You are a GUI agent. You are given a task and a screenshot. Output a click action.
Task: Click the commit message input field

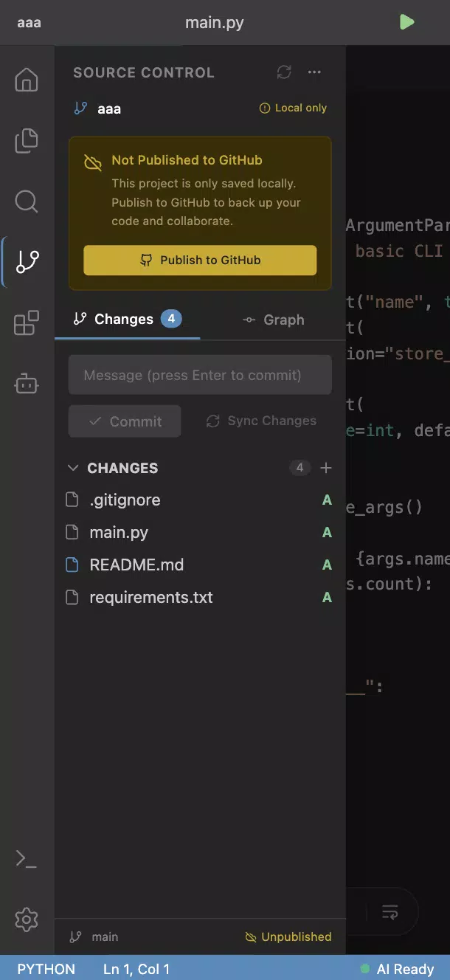coord(200,375)
